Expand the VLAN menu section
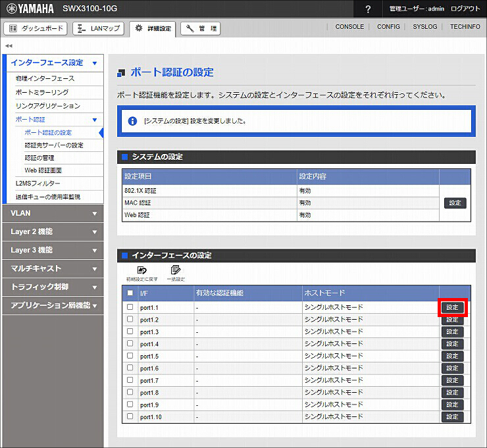 pos(53,213)
